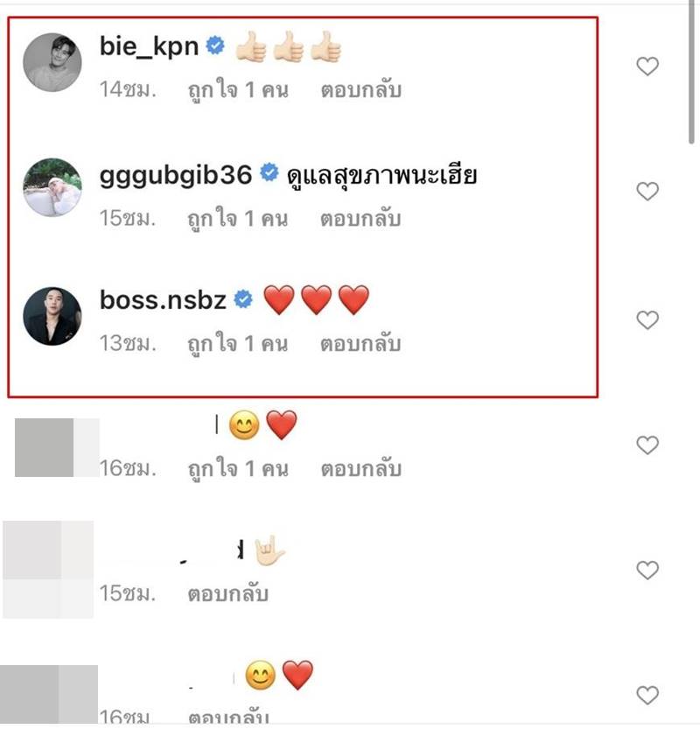The height and width of the screenshot is (729, 700).
Task: Open boss.nsbz's profile picture
Action: (x=52, y=315)
